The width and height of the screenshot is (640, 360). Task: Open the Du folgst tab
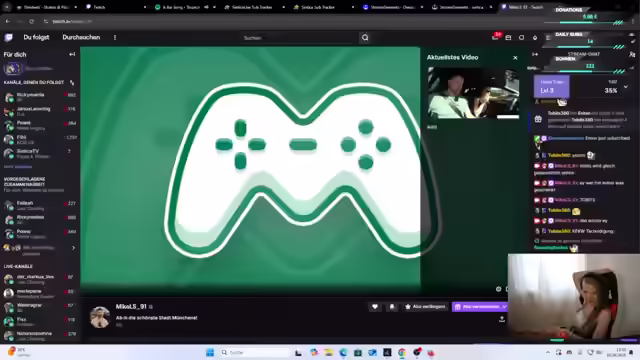pyautogui.click(x=36, y=37)
